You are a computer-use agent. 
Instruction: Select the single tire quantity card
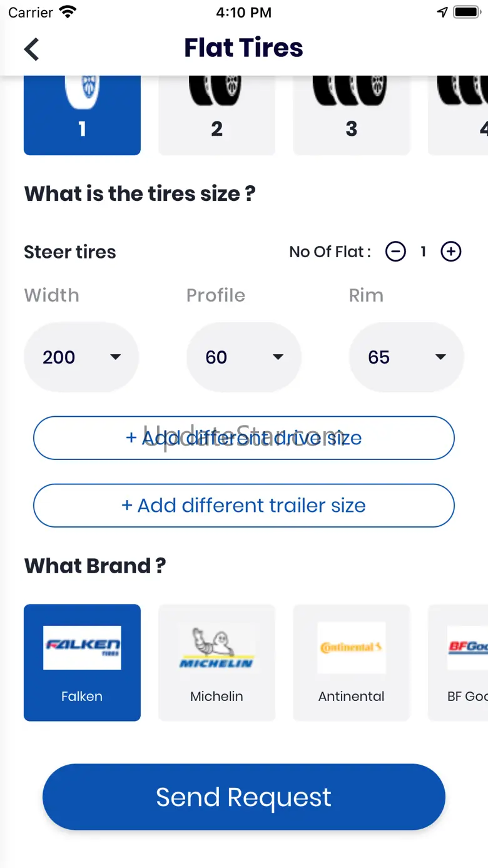82,115
